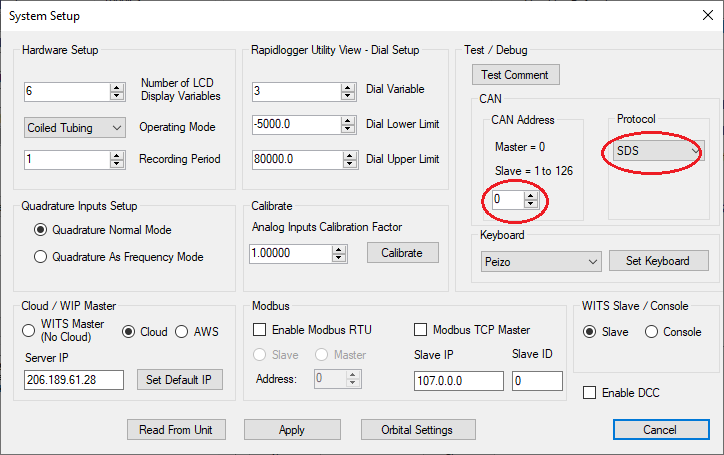724x455 pixels.
Task: Decrease the CAN Address value
Action: click(x=531, y=204)
